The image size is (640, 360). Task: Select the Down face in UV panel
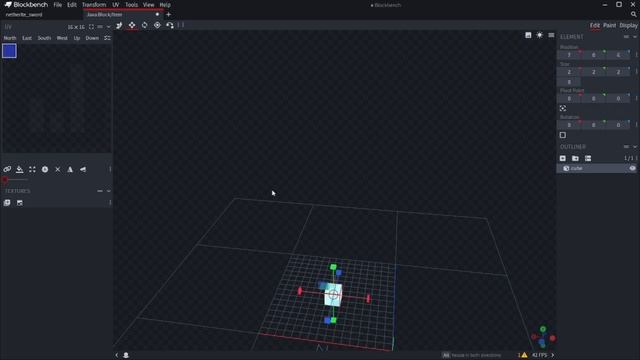coord(92,38)
